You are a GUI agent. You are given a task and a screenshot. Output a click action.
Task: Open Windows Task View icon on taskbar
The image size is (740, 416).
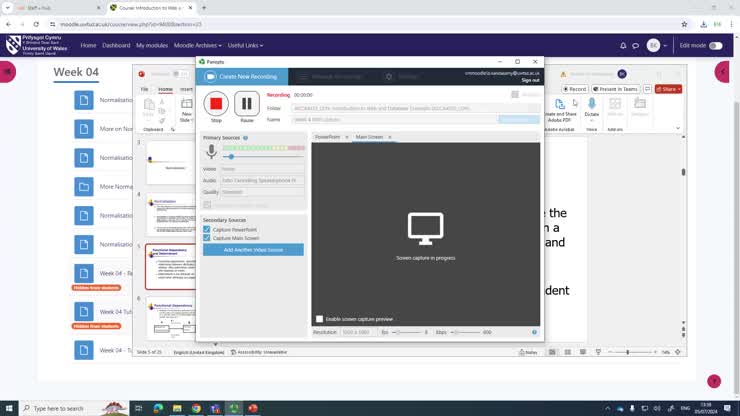point(137,408)
